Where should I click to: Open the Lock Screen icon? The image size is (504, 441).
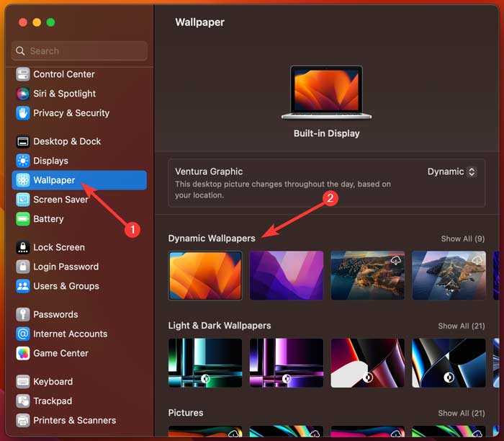tap(23, 247)
